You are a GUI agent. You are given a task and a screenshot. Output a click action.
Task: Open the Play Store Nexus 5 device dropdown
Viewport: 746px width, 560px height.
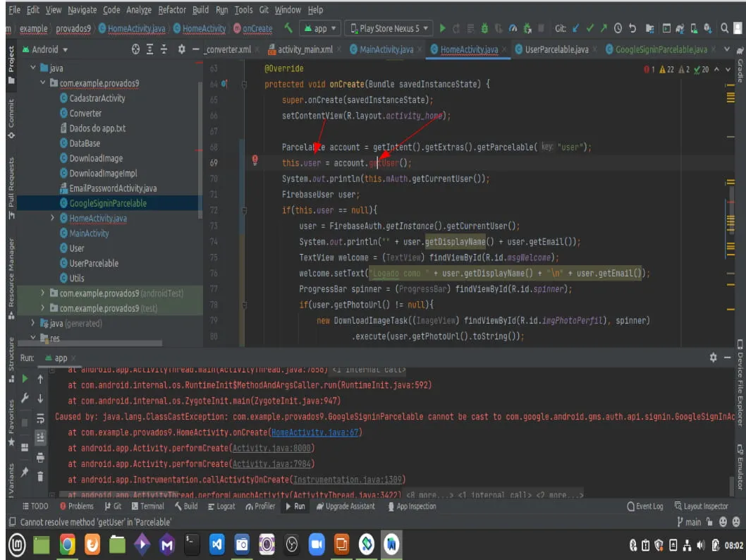click(389, 28)
